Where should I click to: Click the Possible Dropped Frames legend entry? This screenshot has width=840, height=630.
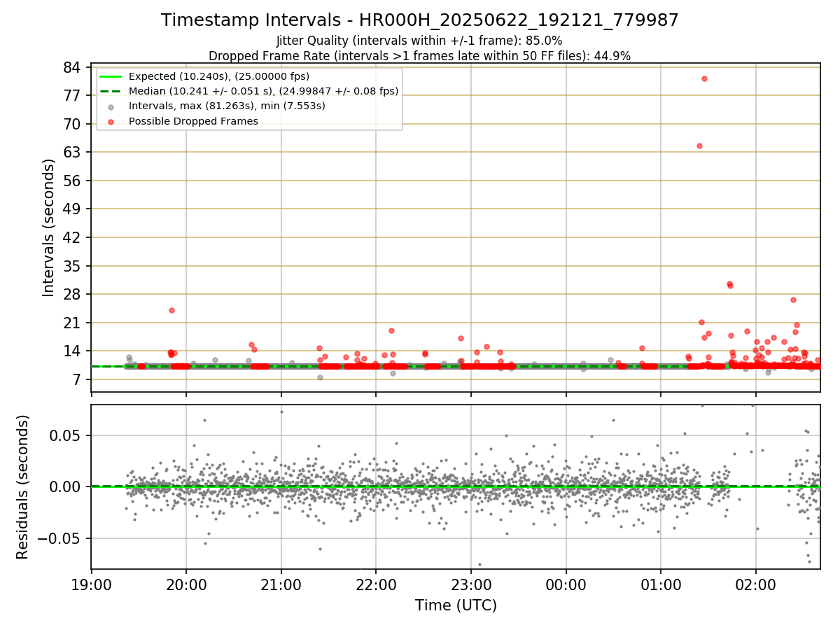point(193,121)
